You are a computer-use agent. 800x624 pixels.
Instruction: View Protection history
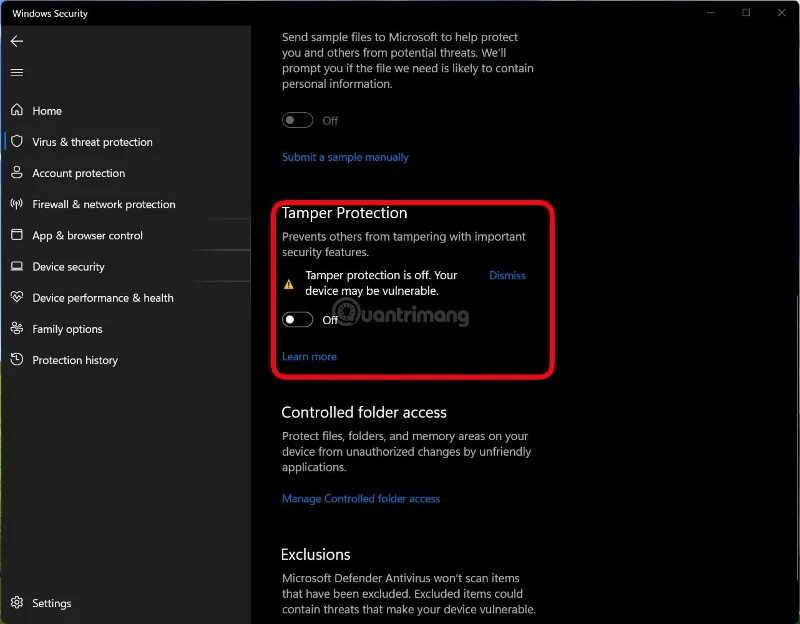coord(77,359)
